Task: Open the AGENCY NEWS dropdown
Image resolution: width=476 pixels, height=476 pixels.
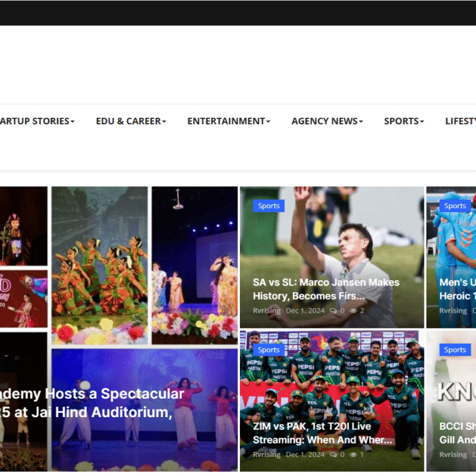Action: [x=327, y=121]
